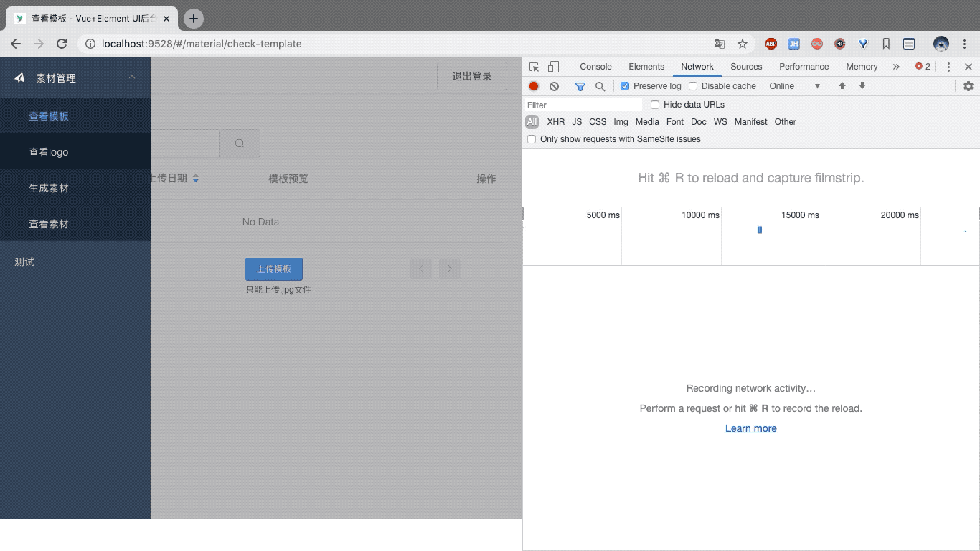Enable the Disable cache checkbox

(x=693, y=86)
